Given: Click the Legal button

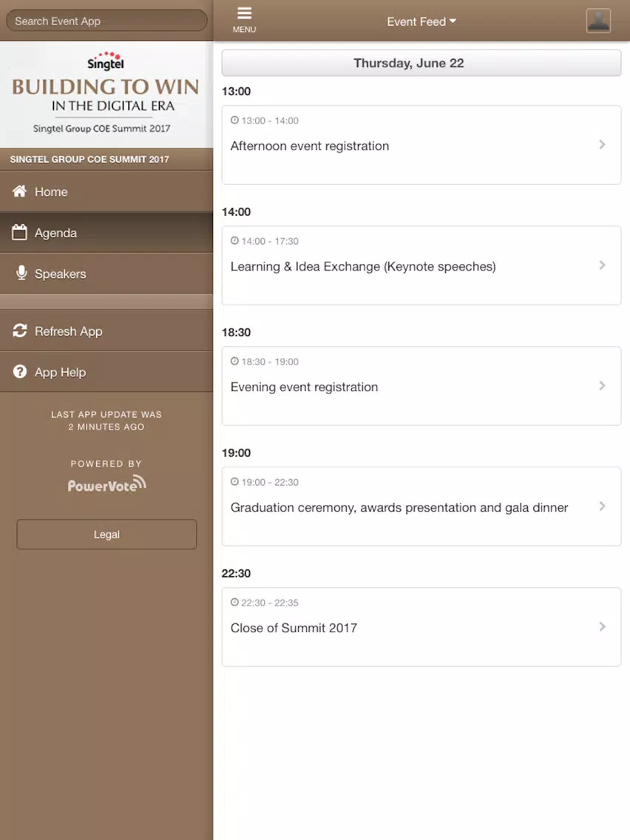Looking at the screenshot, I should [106, 534].
